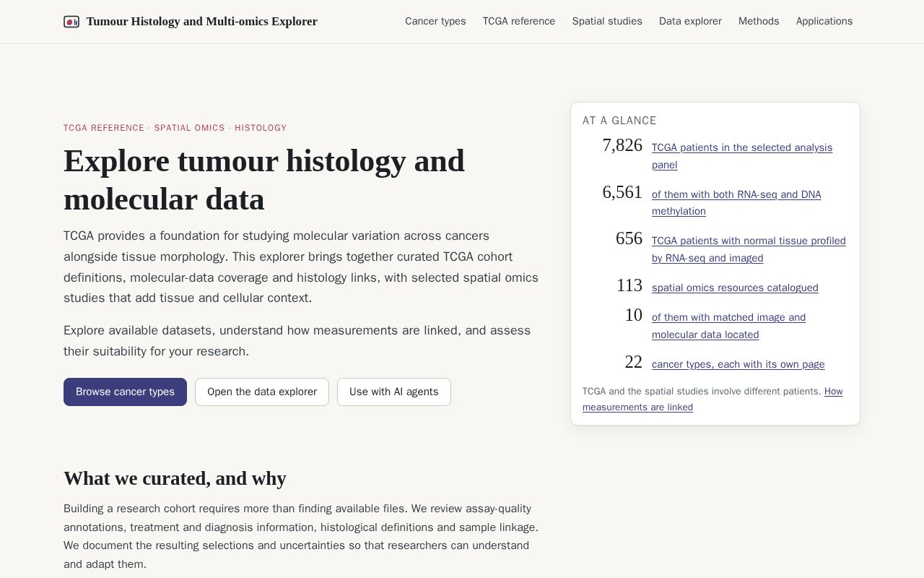Open TCGA patients in selected analysis panel link
Viewport: 924px width, 578px height.
click(742, 156)
